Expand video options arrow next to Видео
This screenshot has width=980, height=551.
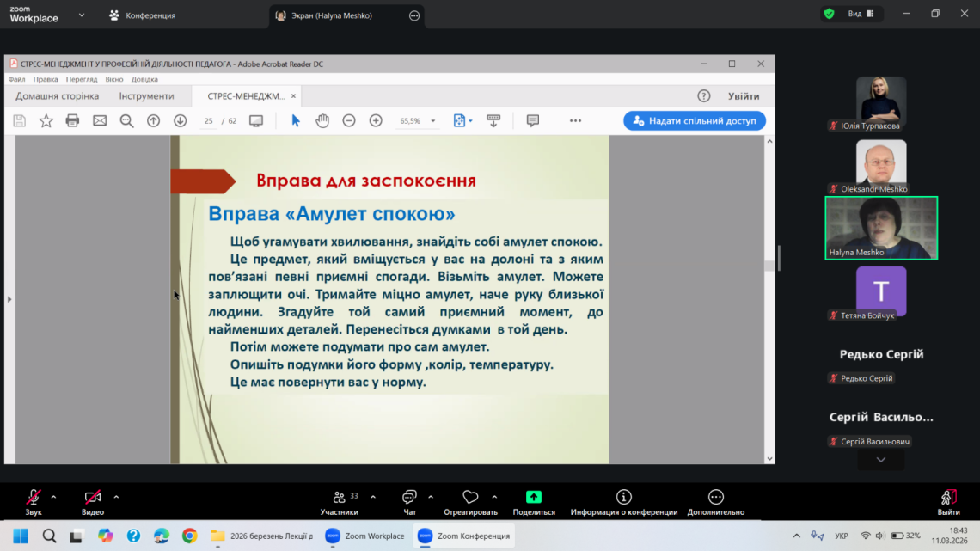tap(116, 497)
